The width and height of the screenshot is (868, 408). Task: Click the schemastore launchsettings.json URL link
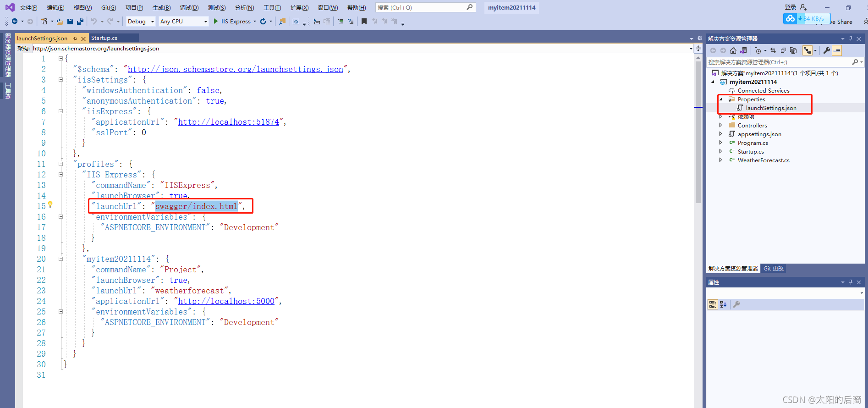[236, 69]
